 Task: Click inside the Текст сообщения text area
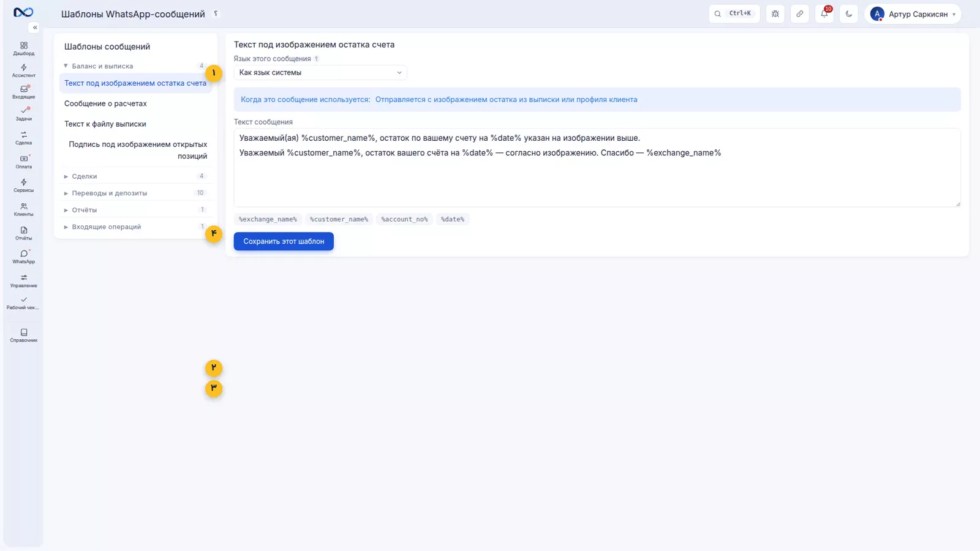click(597, 167)
